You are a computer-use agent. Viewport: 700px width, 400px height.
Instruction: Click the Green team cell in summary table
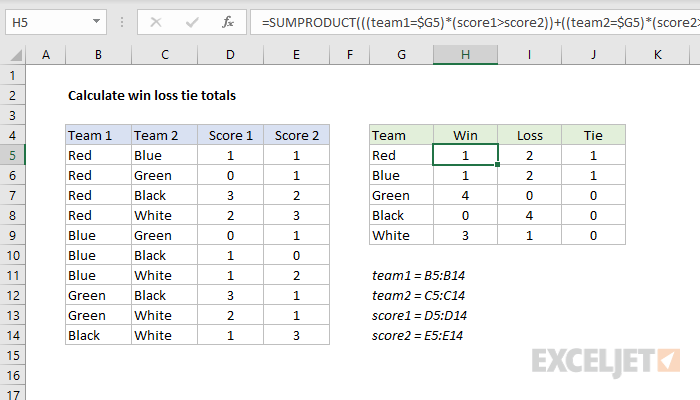coord(400,195)
